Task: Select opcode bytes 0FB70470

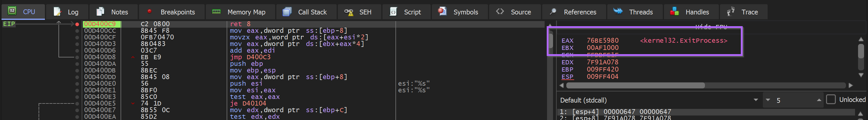Action: [157, 37]
